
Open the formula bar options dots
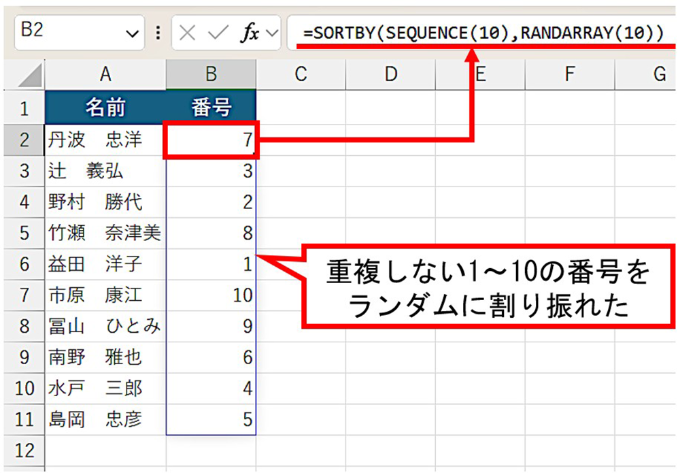tap(158, 33)
